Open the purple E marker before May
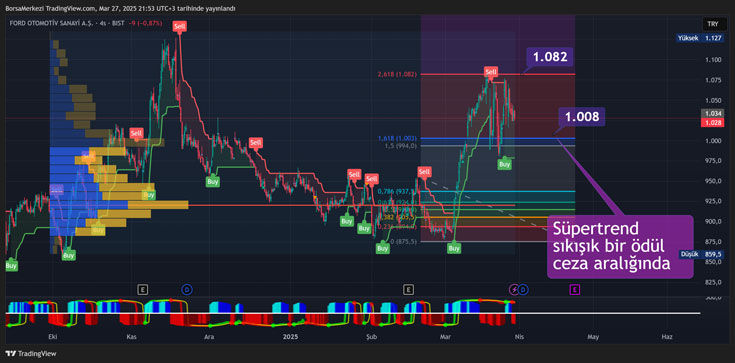This screenshot has height=363, width=735. coord(574,290)
